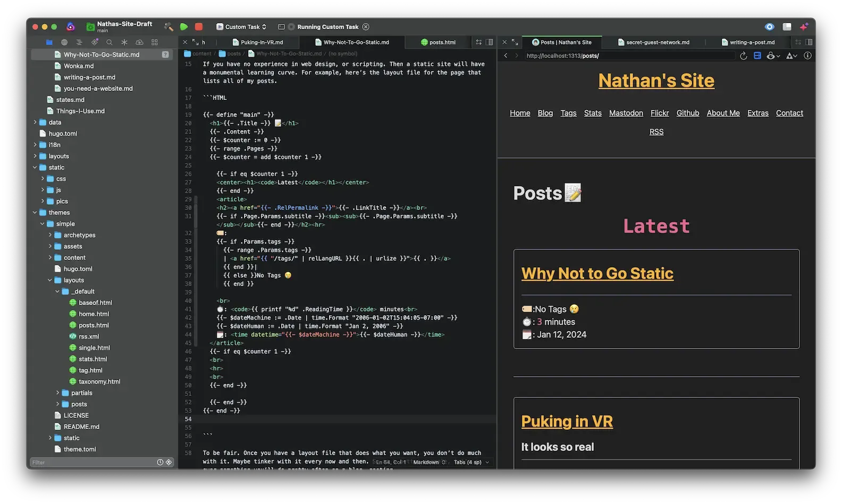
Task: Reload the preview page
Action: point(743,56)
